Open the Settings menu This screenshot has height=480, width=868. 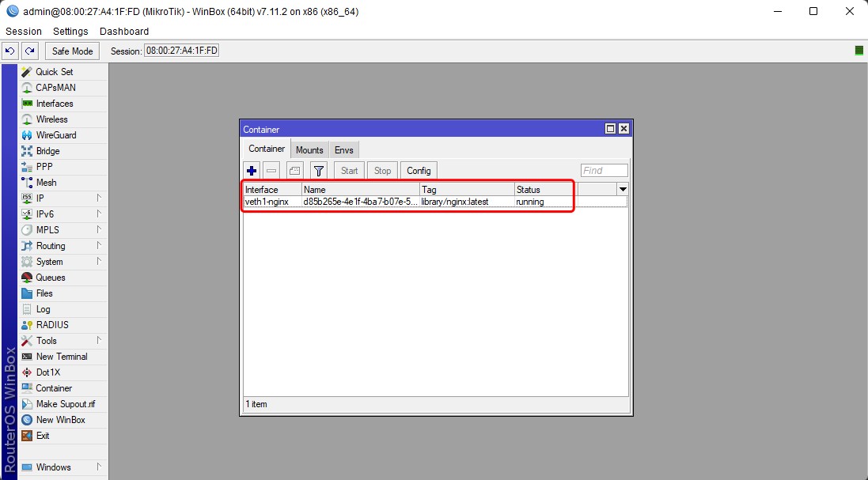click(x=70, y=32)
